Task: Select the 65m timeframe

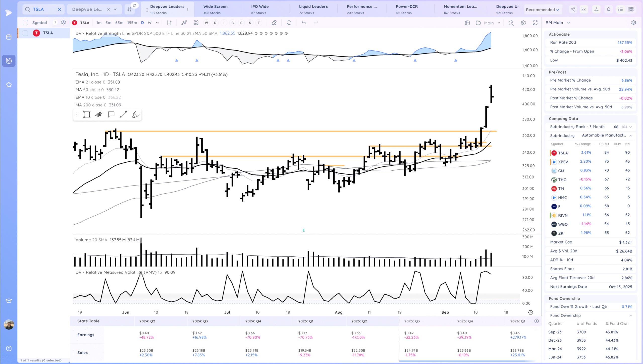Action: point(119,23)
